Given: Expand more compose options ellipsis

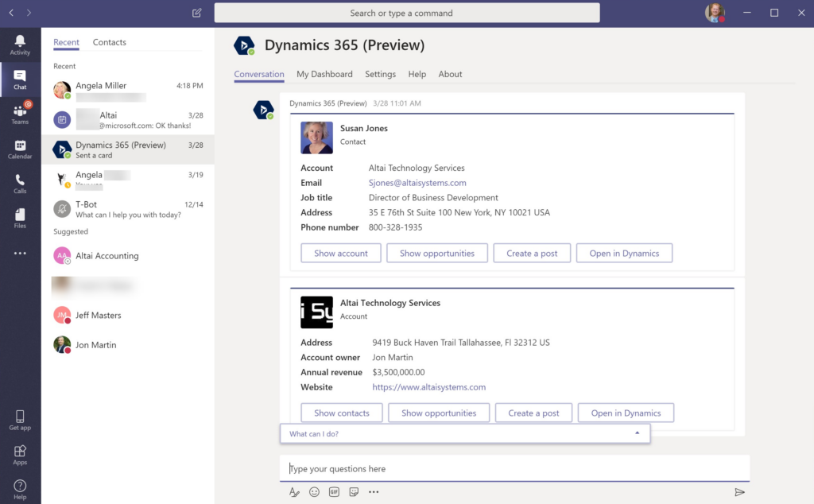Looking at the screenshot, I should [374, 492].
